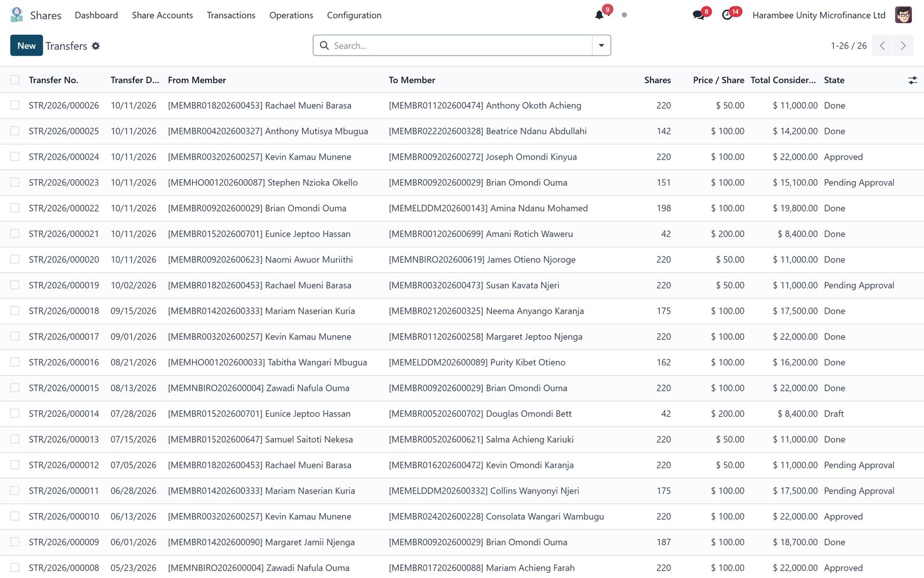924x578 pixels.
Task: Open the notifications bell icon
Action: tap(599, 15)
